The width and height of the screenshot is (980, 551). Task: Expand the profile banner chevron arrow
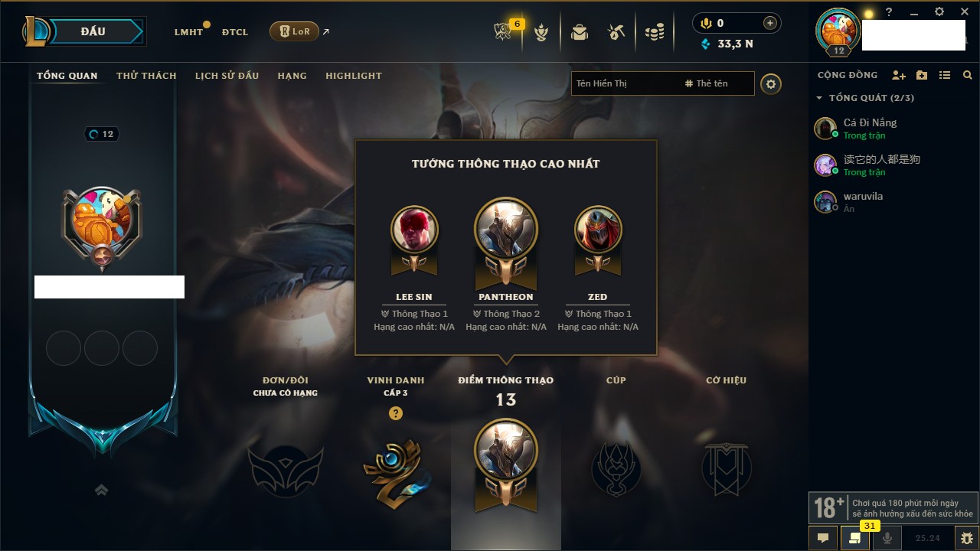pos(101,490)
